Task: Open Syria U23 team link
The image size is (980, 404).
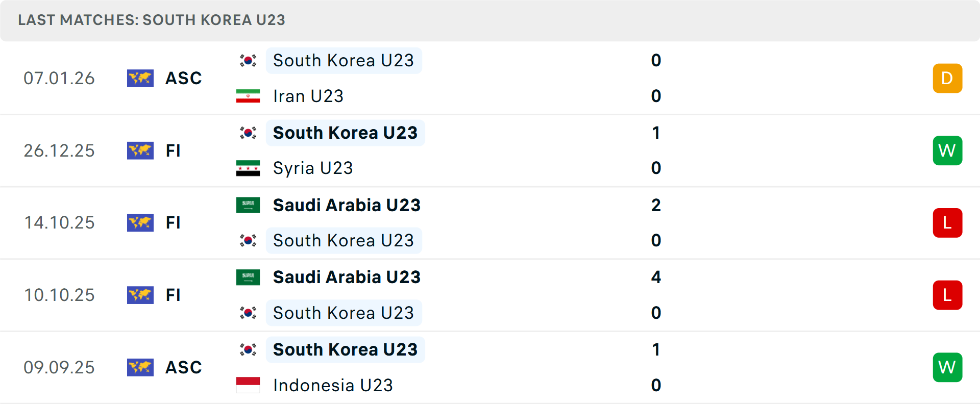Action: 312,168
